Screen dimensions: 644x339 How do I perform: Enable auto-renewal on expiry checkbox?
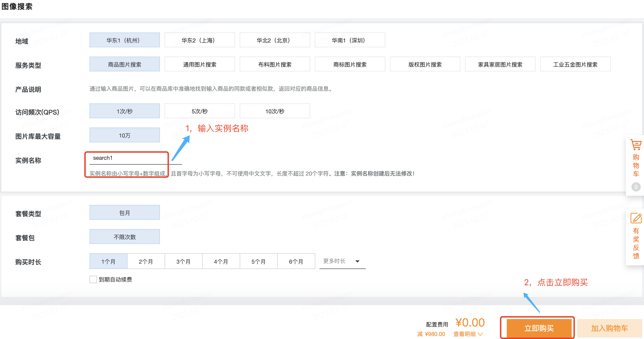point(93,279)
